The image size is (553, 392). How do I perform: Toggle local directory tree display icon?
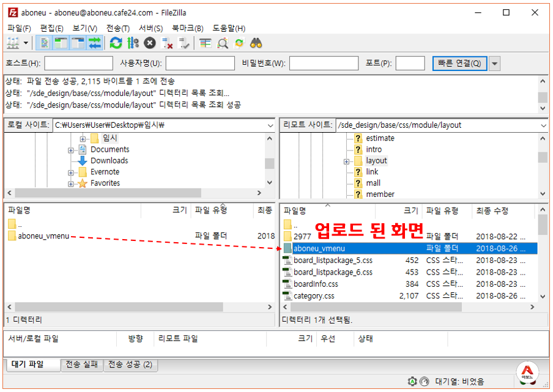click(x=61, y=43)
